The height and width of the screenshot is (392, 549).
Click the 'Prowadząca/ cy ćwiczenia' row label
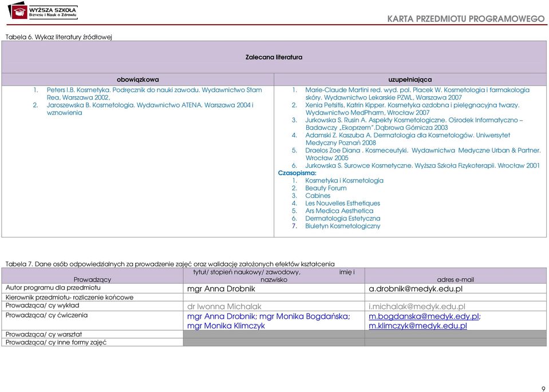[46, 315]
